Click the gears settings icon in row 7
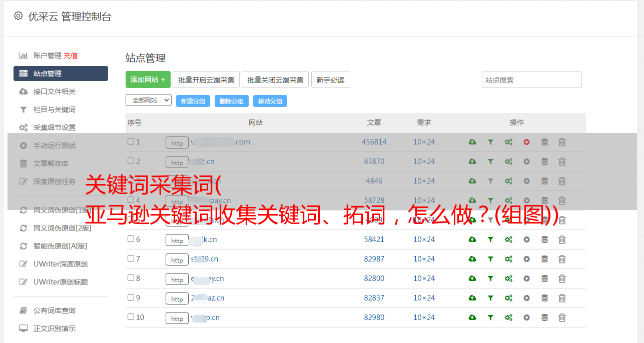644x343 pixels. point(508,259)
